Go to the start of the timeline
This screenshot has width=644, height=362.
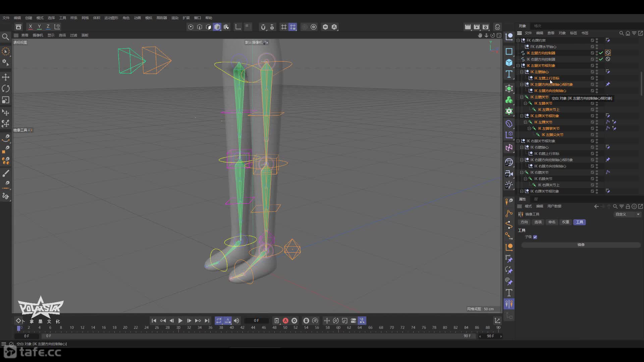pyautogui.click(x=154, y=321)
